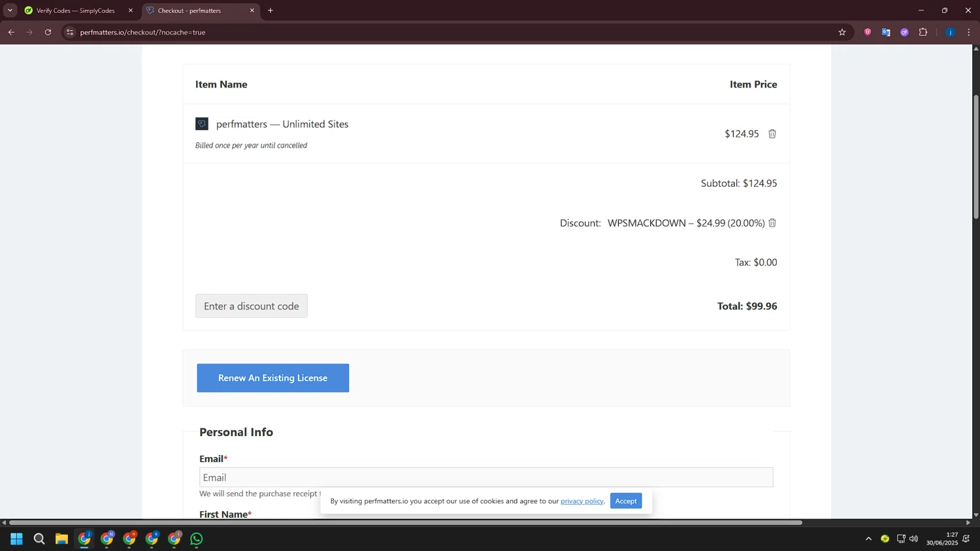Go forward to next page
The height and width of the screenshot is (551, 980).
point(29,32)
